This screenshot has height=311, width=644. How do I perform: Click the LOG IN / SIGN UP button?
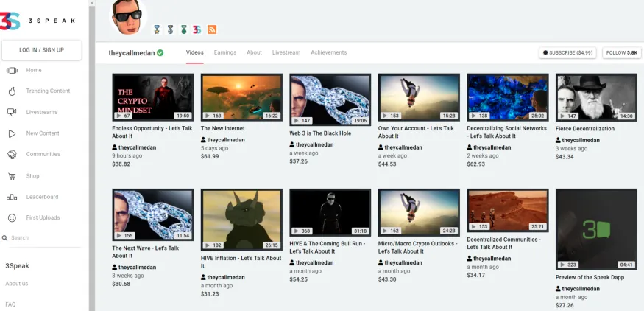(x=41, y=50)
